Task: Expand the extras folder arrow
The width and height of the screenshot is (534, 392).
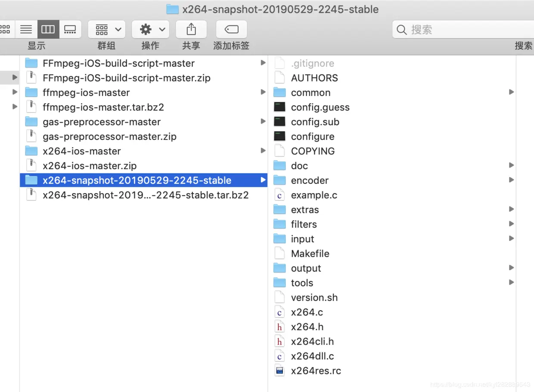Action: tap(511, 209)
